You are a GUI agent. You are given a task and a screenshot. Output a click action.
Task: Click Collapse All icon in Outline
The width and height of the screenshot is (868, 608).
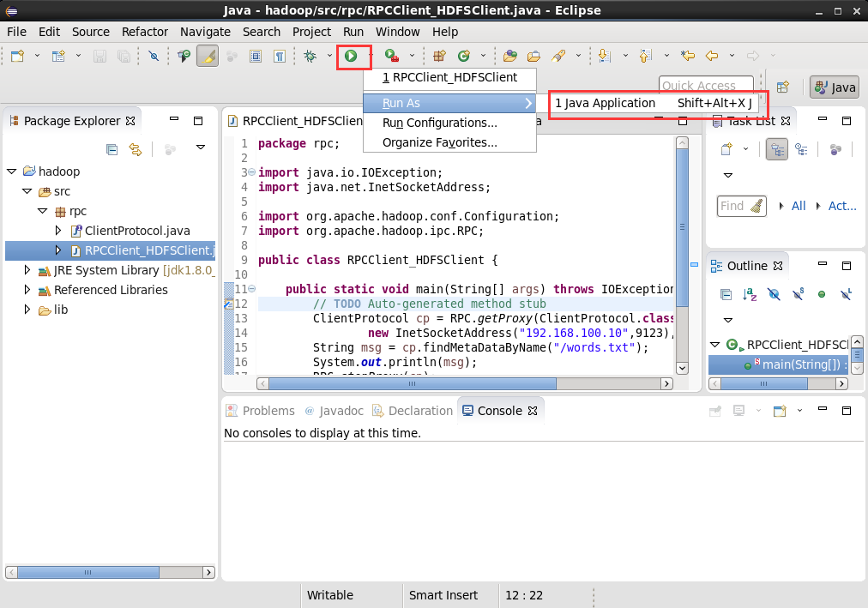726,294
